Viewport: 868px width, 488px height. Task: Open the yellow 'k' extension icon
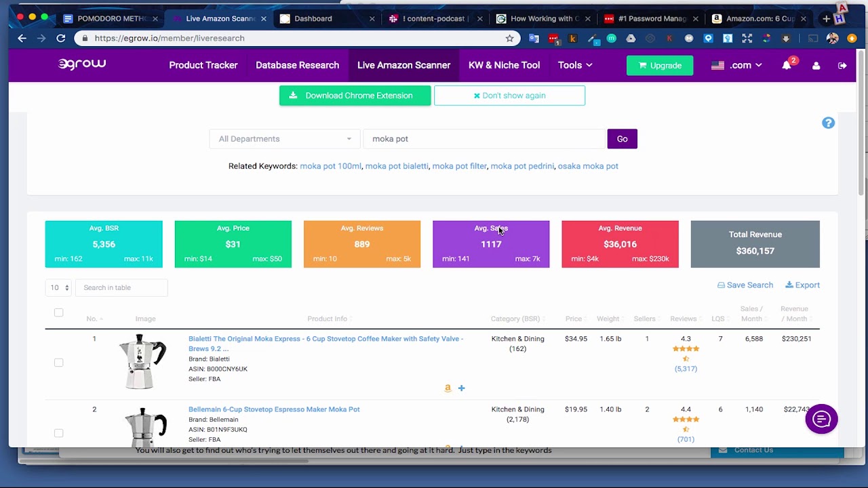pos(572,39)
